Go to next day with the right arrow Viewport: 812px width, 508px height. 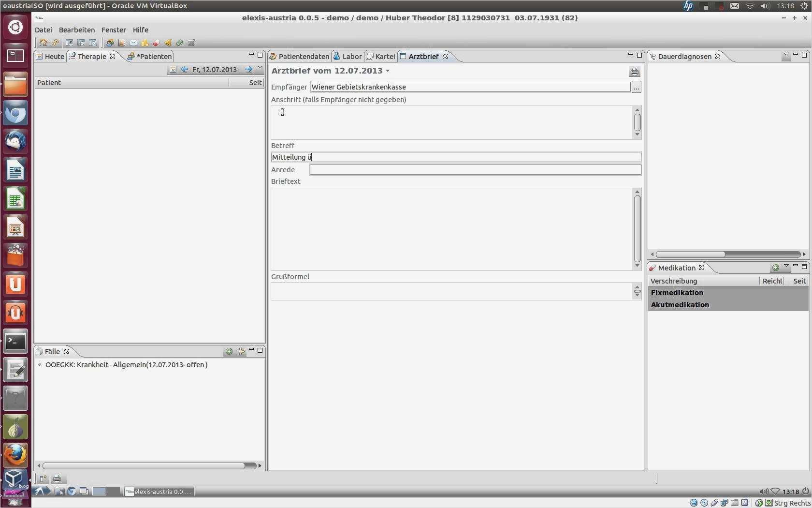click(x=248, y=70)
